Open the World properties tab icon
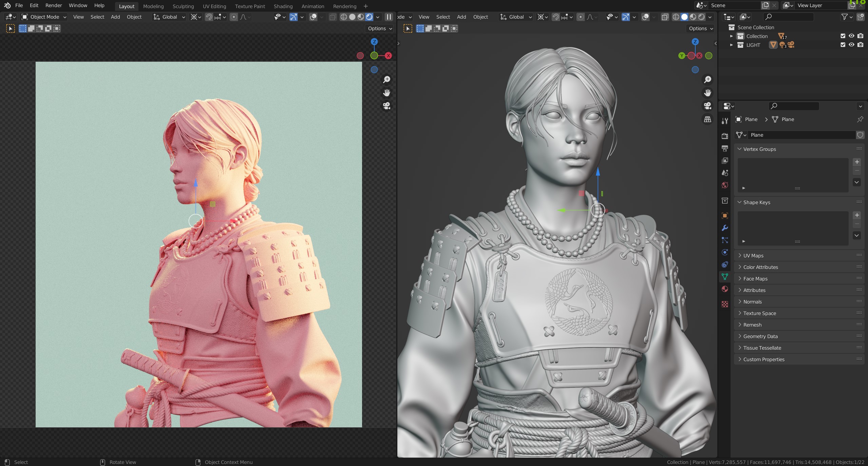This screenshot has width=868, height=466. (x=725, y=185)
